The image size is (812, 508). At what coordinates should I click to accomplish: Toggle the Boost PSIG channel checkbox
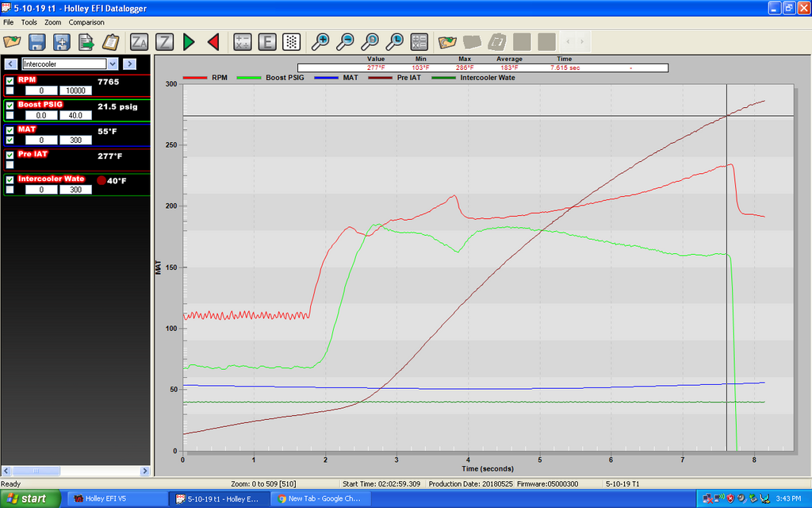10,106
